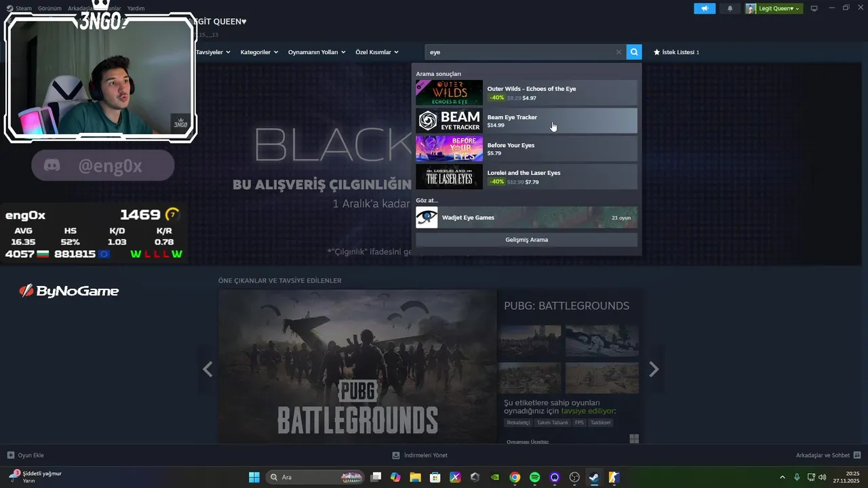The height and width of the screenshot is (488, 868).
Task: Open the megaphone announcements button
Action: 705,8
